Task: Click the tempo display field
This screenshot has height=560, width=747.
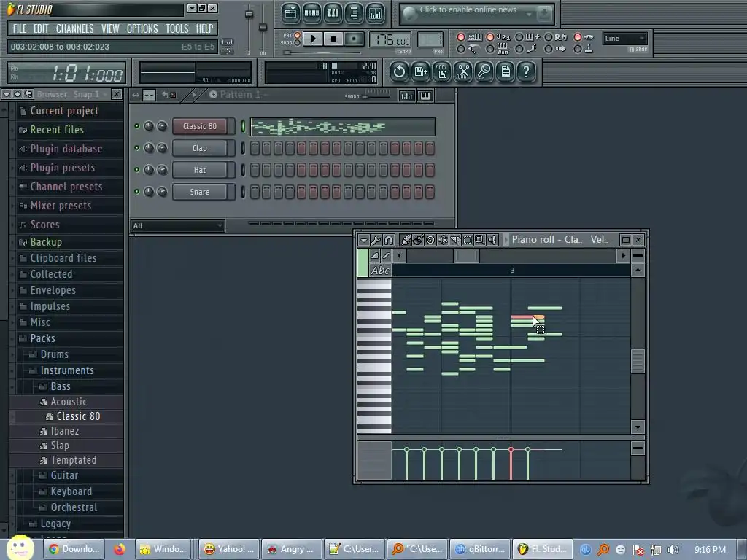Action: click(390, 40)
